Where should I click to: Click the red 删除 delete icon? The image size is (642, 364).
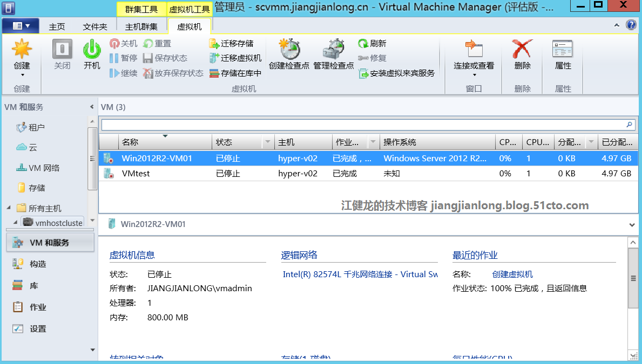coord(522,49)
